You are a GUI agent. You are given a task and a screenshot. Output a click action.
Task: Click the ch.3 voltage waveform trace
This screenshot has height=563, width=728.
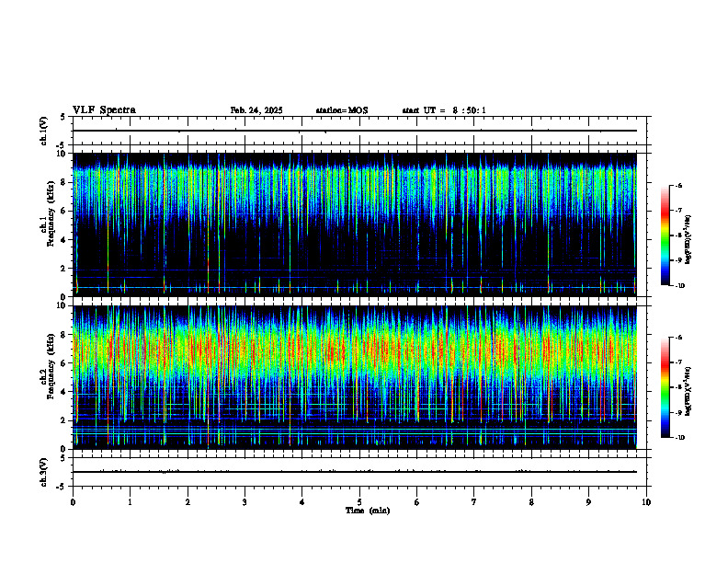[x=355, y=472]
